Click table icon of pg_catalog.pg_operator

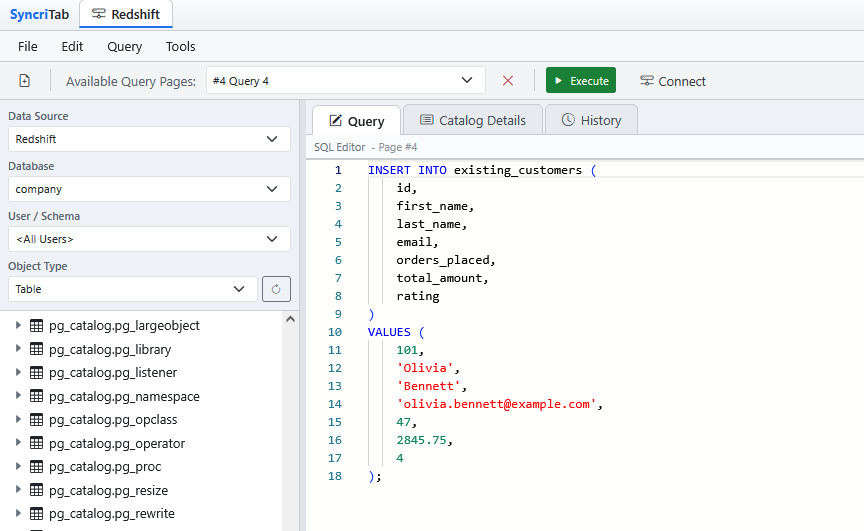(36, 443)
